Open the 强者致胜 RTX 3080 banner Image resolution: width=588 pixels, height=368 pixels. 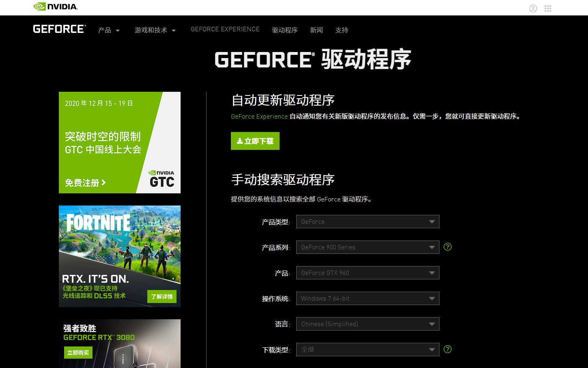tap(120, 344)
